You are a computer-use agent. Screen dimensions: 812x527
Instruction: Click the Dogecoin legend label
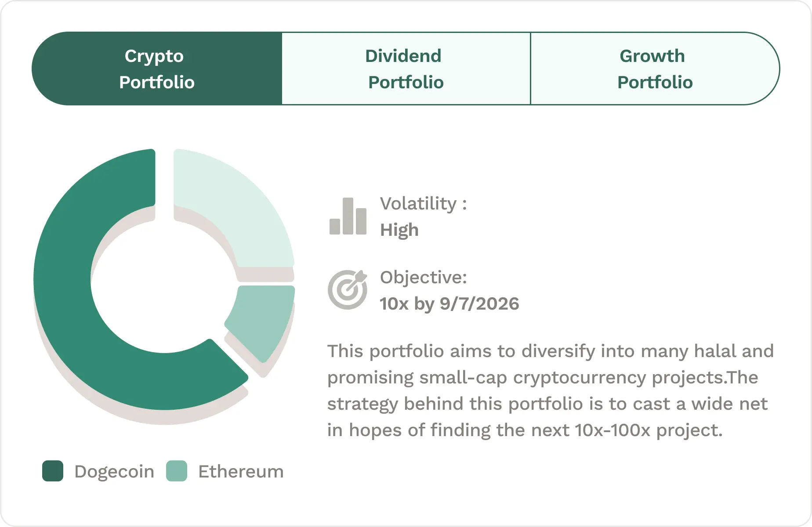114,472
